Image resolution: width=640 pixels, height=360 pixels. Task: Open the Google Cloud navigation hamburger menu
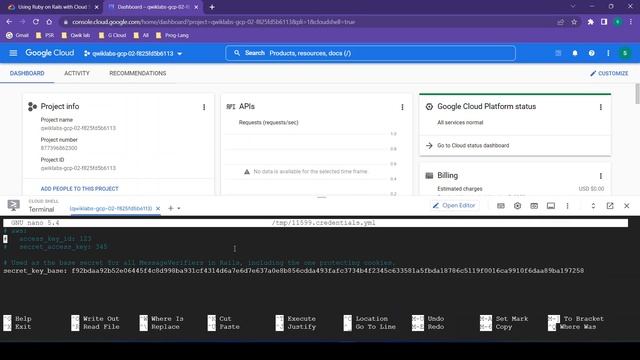point(13,53)
